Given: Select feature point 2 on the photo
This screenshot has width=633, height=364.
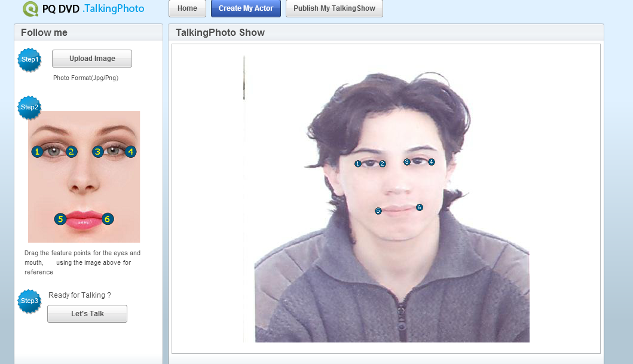Looking at the screenshot, I should tap(383, 164).
